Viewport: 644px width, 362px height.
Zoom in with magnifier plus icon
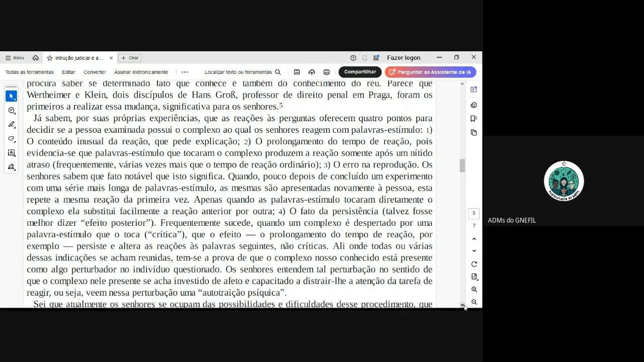coord(474,290)
